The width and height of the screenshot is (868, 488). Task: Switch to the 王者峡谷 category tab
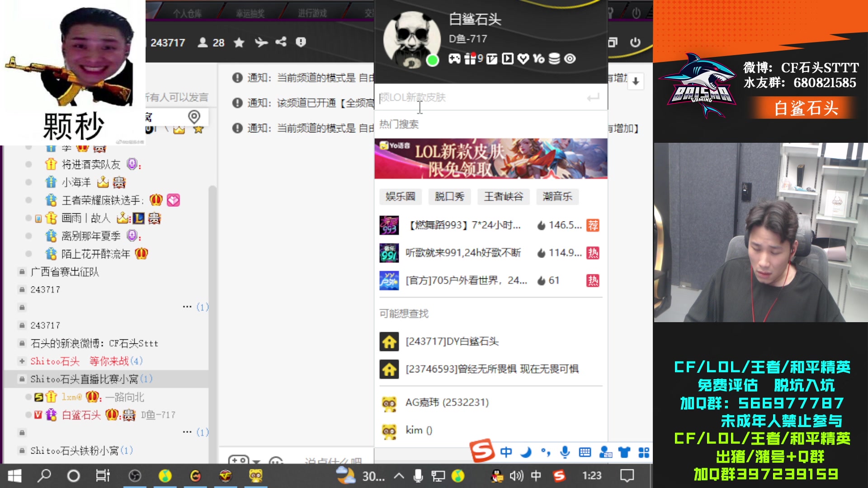(503, 197)
